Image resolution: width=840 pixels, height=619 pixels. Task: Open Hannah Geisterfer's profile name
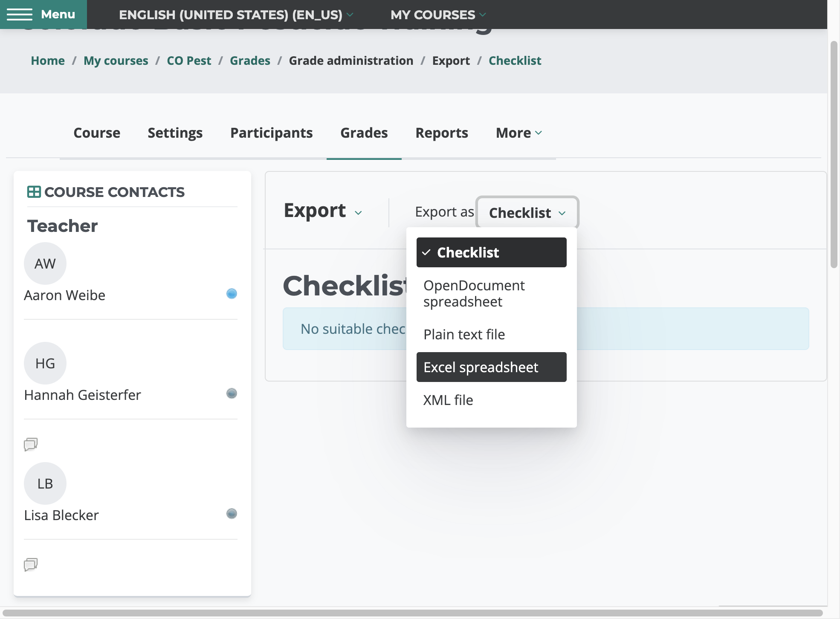[82, 395]
